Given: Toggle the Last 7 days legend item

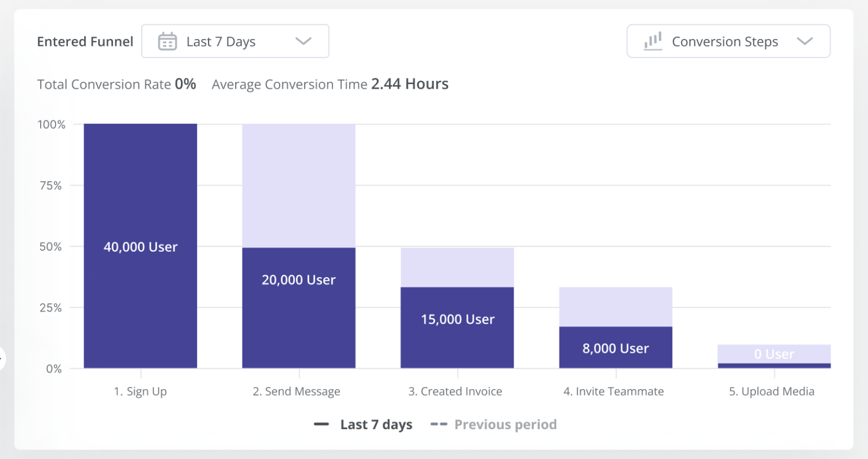Looking at the screenshot, I should coord(363,424).
